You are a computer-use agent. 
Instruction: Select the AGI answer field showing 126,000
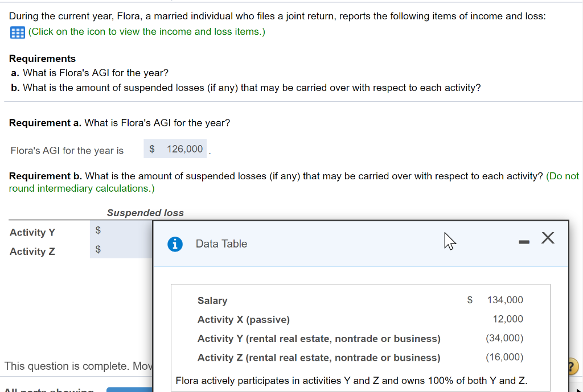tap(177, 149)
